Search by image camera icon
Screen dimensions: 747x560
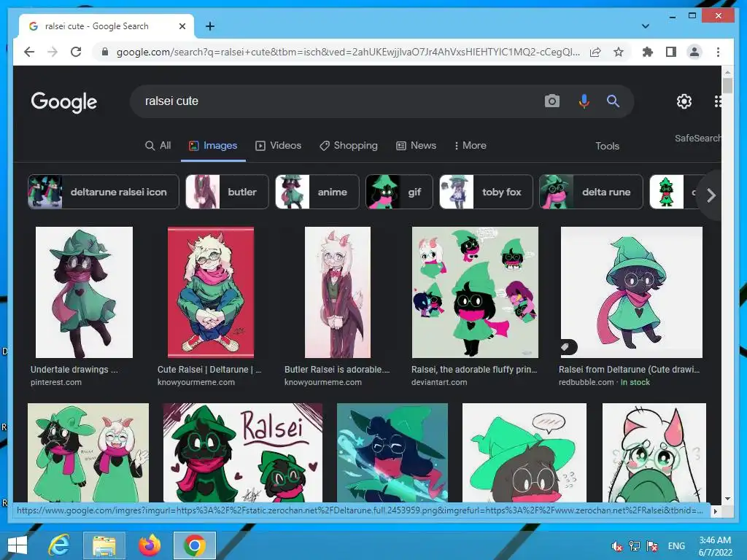pos(551,101)
